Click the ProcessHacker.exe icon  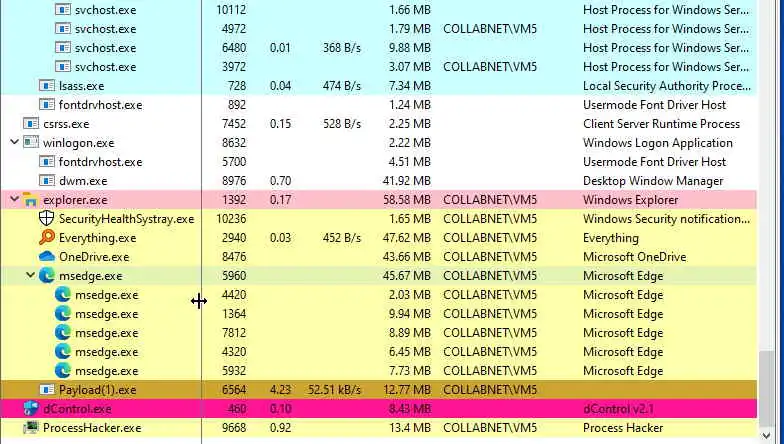tap(30, 428)
